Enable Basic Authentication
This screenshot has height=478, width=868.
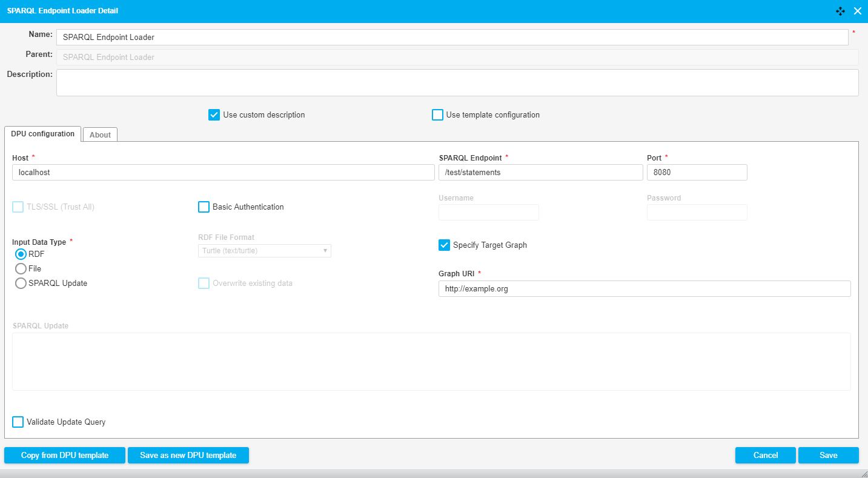pyautogui.click(x=204, y=207)
